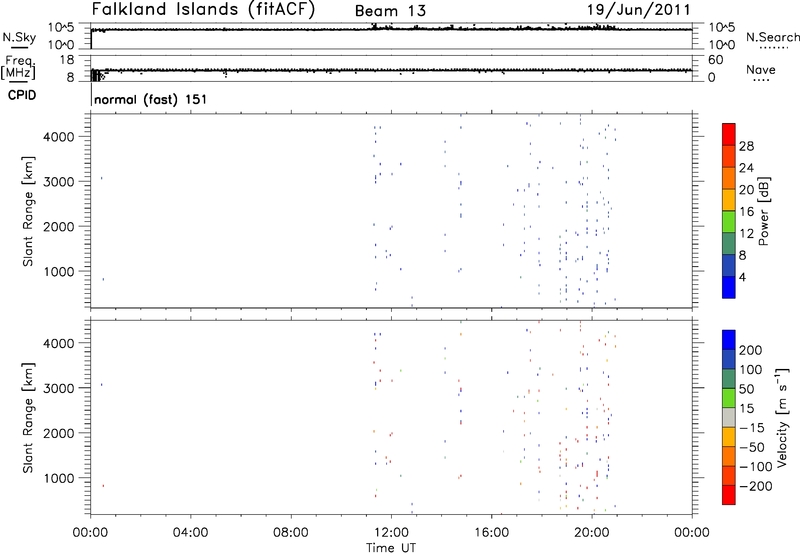
Task: Click the '50' value on the velocity colorbar
Action: [x=746, y=389]
